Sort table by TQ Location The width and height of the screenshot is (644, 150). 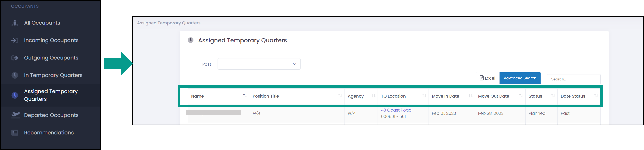[424, 96]
